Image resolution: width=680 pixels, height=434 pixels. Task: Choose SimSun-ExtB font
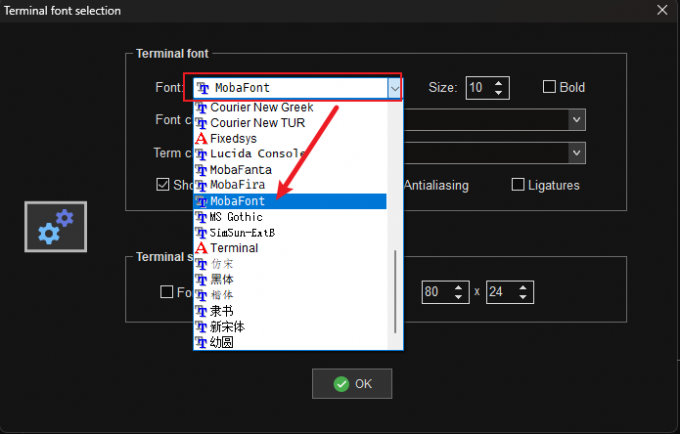[290, 232]
